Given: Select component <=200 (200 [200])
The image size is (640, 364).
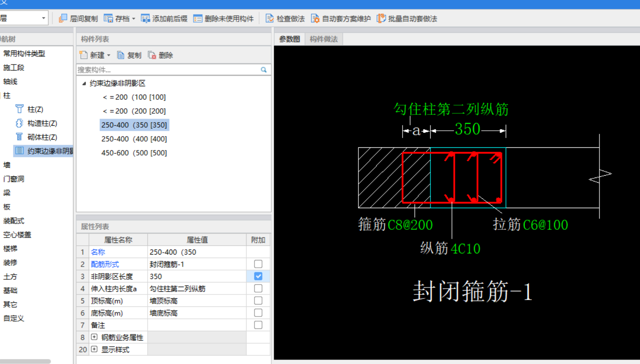Looking at the screenshot, I should pos(134,111).
